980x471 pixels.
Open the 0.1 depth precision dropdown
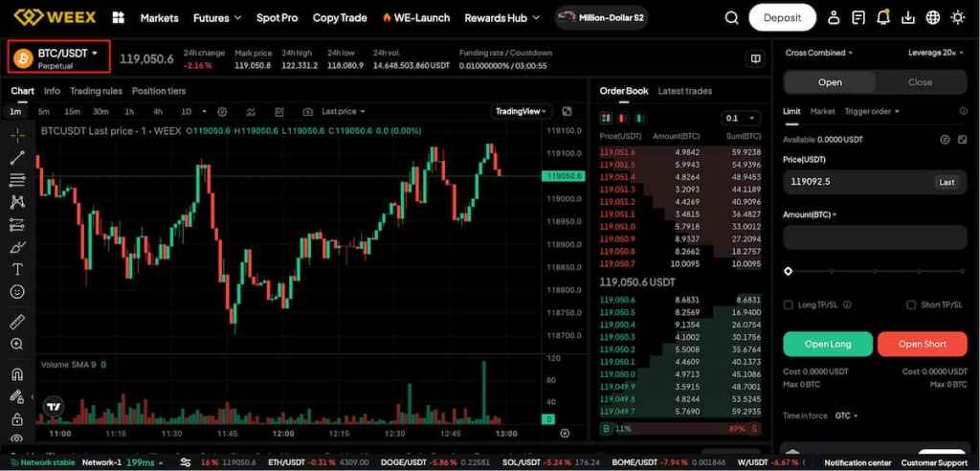pos(741,118)
